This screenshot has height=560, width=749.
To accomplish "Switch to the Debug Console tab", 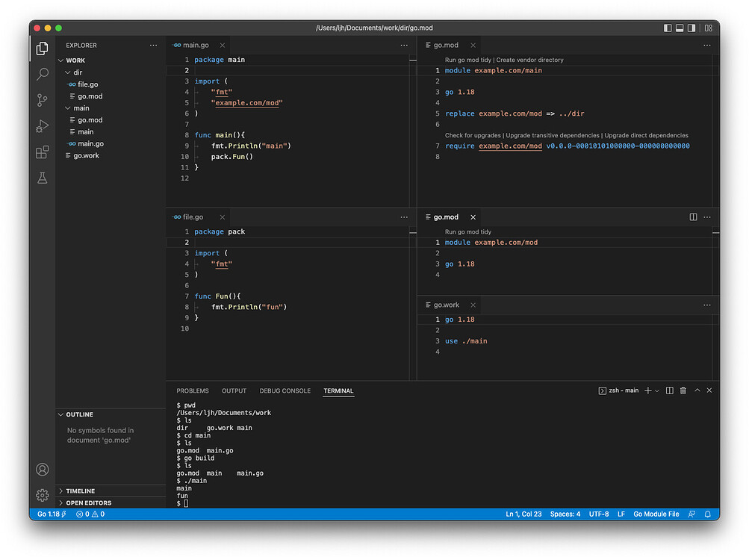I will coord(285,391).
